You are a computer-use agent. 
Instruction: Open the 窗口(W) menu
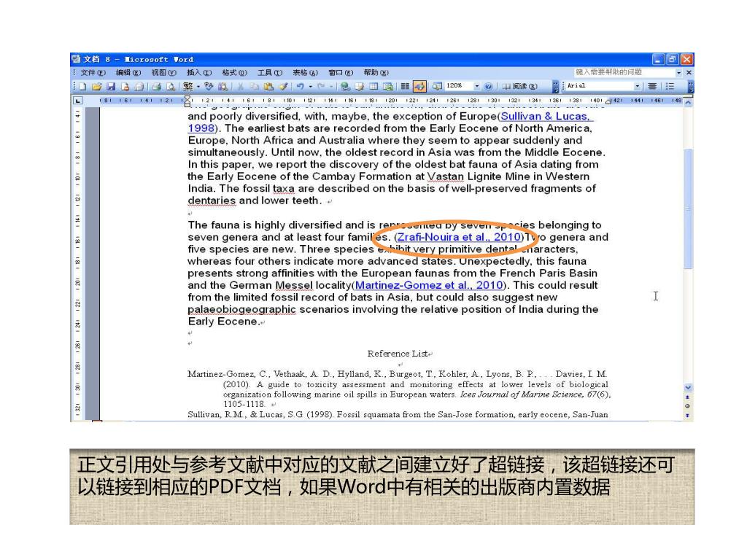click(341, 72)
